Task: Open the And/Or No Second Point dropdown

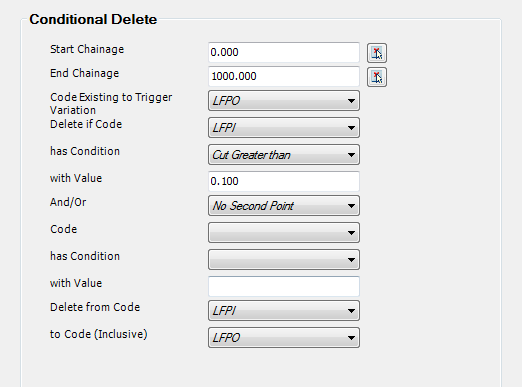Action: coord(284,205)
